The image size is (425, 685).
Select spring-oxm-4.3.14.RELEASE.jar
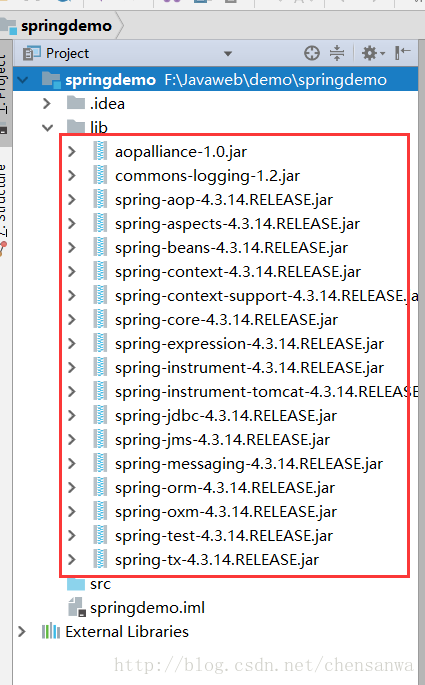(226, 512)
